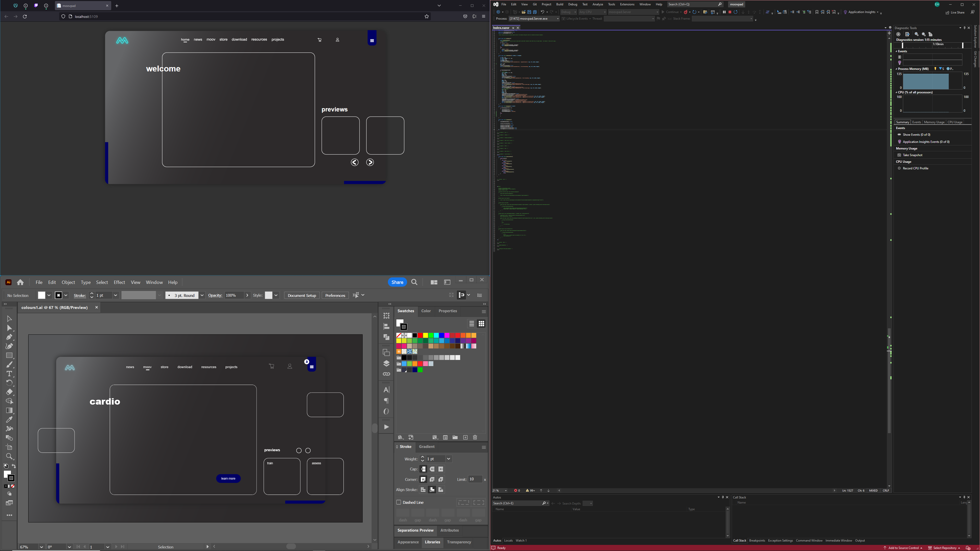The height and width of the screenshot is (551, 980).
Task: Click Save All icon in Visual Studio
Action: [x=534, y=12]
